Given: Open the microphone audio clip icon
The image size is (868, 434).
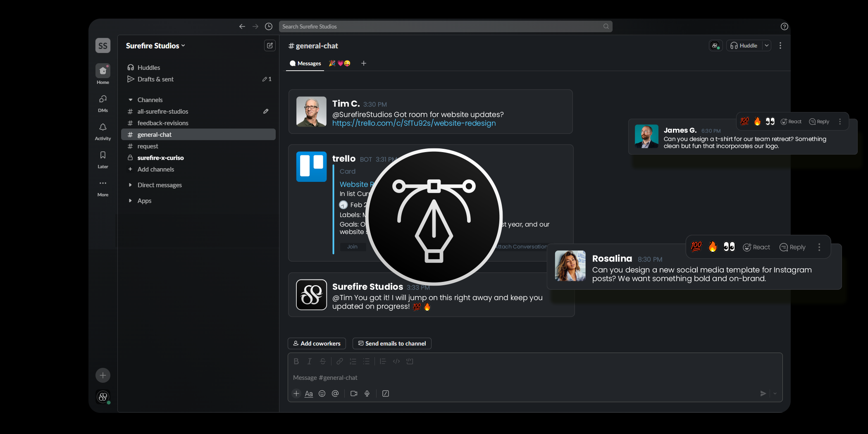Looking at the screenshot, I should pyautogui.click(x=367, y=393).
